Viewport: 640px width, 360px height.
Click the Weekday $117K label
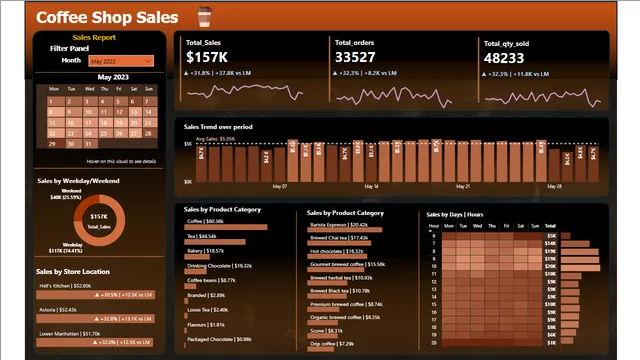66,248
